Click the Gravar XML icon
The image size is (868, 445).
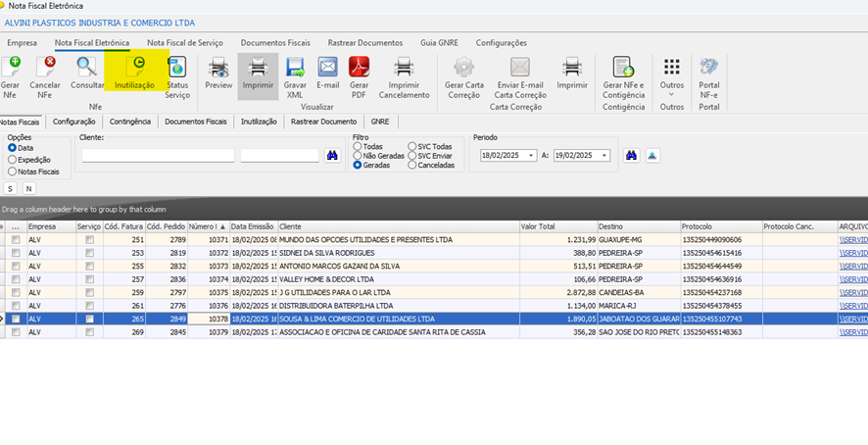295,68
